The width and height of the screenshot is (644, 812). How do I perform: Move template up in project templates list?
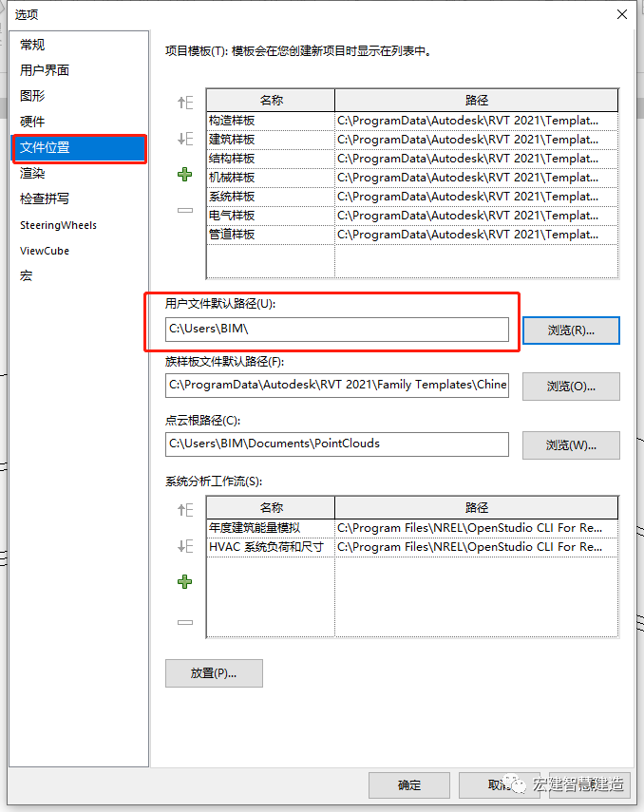(185, 102)
